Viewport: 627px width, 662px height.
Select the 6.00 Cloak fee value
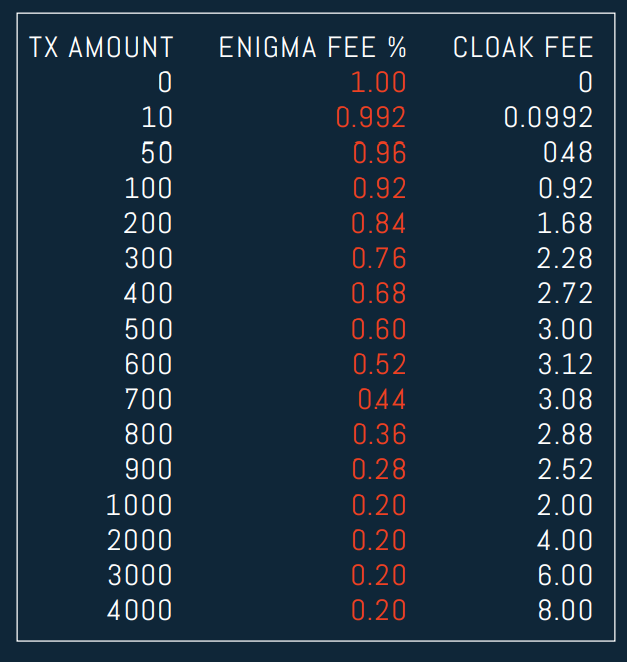pyautogui.click(x=565, y=575)
